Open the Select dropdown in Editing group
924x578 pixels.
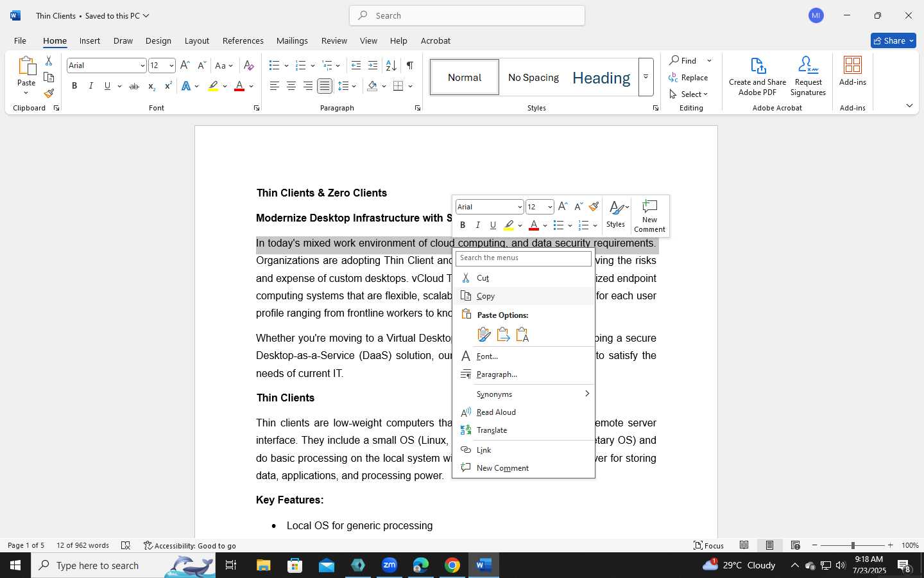click(x=689, y=94)
